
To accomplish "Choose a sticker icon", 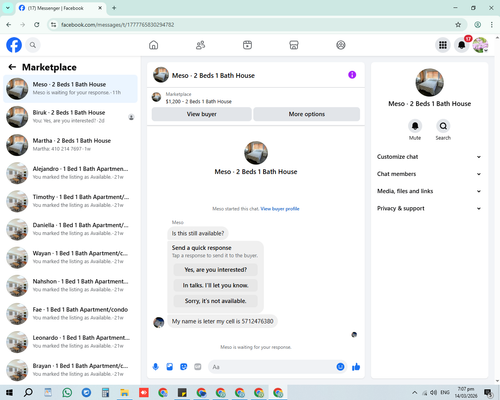I will [x=184, y=367].
